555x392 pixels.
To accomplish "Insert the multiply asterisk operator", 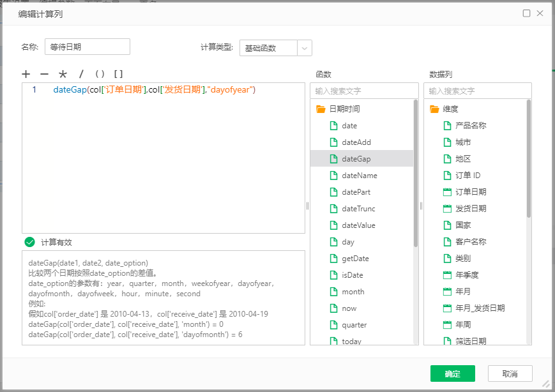I will [63, 74].
